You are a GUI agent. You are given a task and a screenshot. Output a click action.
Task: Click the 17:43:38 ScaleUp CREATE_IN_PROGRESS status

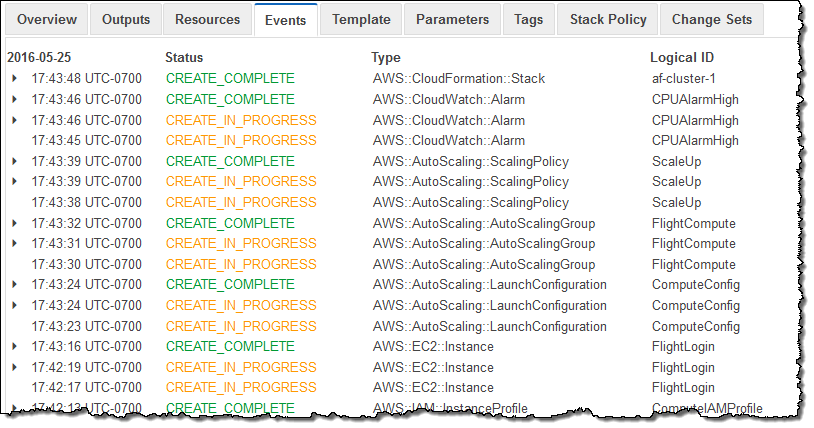pyautogui.click(x=241, y=202)
